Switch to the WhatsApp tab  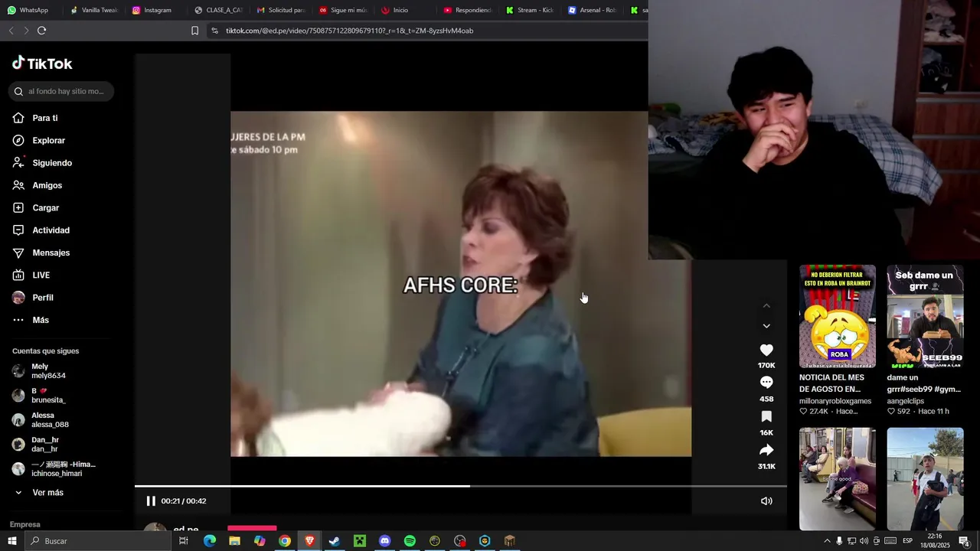[x=28, y=10]
